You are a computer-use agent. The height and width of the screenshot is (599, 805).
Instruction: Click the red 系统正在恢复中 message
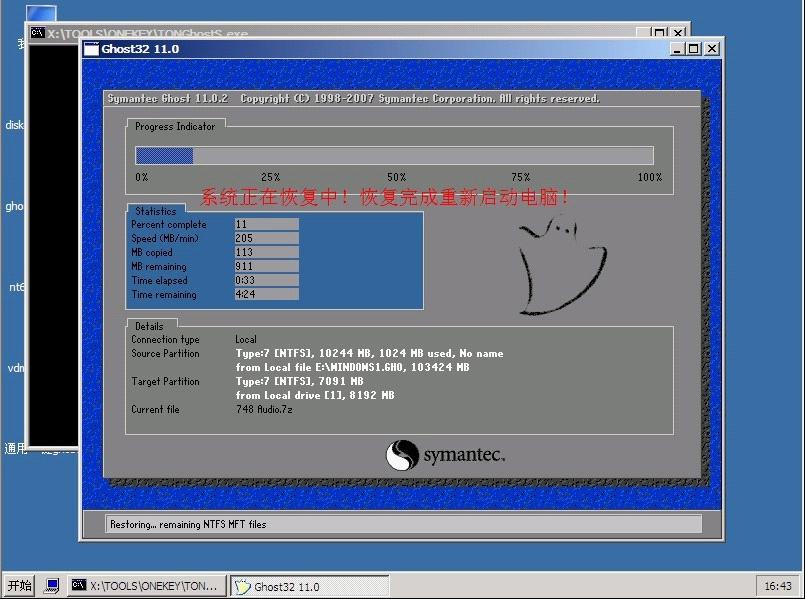(385, 197)
